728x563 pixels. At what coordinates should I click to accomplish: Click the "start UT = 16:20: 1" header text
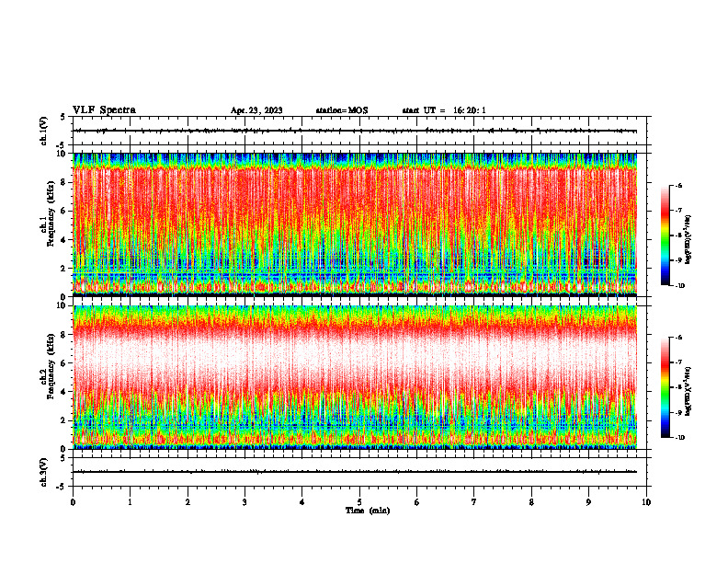pyautogui.click(x=444, y=110)
